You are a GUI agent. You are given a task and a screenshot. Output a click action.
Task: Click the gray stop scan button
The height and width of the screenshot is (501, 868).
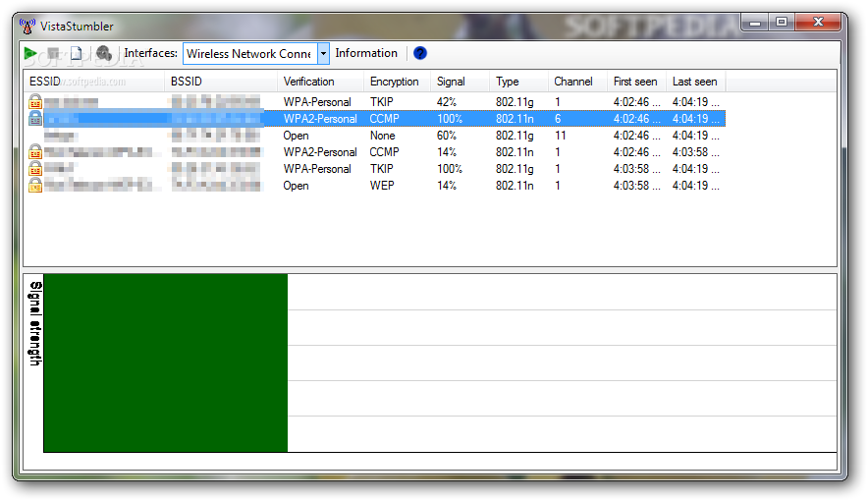click(53, 54)
